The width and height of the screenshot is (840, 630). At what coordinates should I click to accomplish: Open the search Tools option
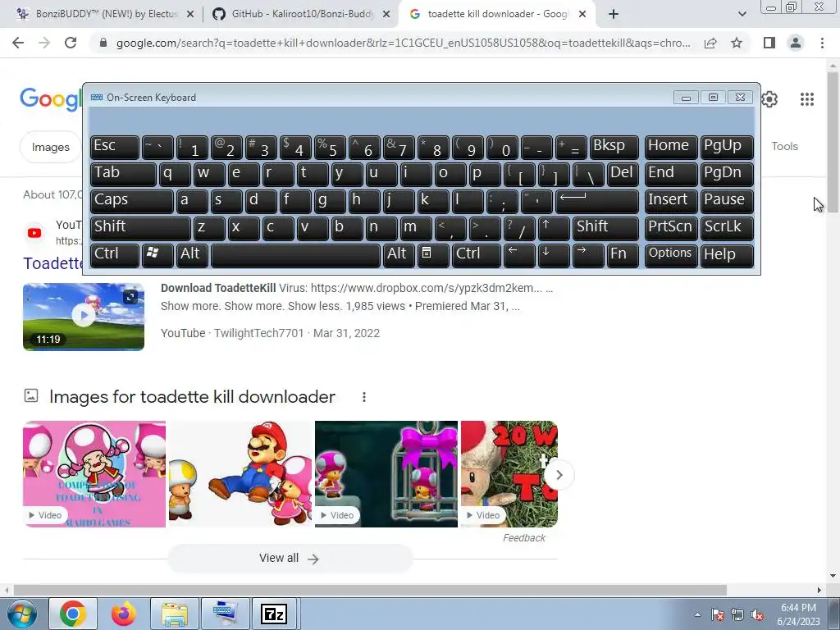tap(784, 146)
